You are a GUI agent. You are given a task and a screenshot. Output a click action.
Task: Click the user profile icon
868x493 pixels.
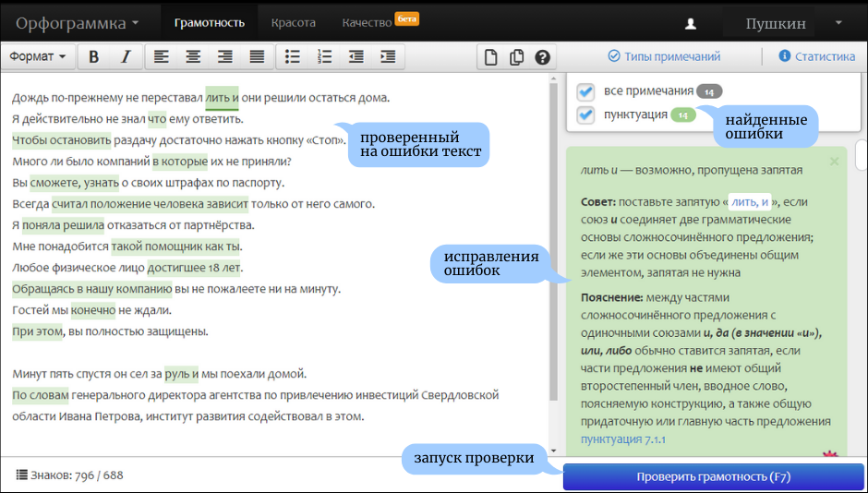point(691,24)
